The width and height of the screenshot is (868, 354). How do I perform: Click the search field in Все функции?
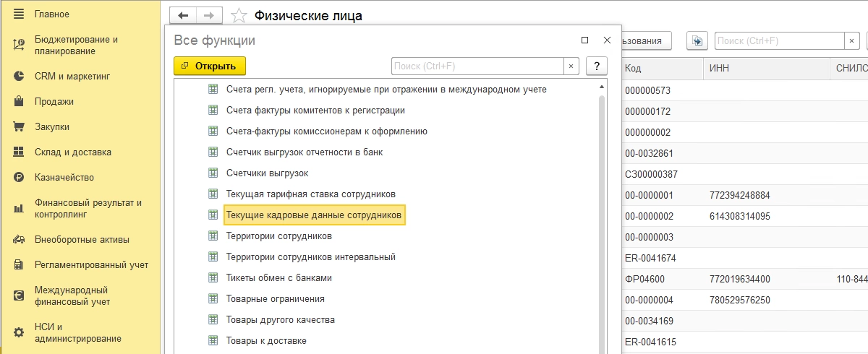pos(477,66)
